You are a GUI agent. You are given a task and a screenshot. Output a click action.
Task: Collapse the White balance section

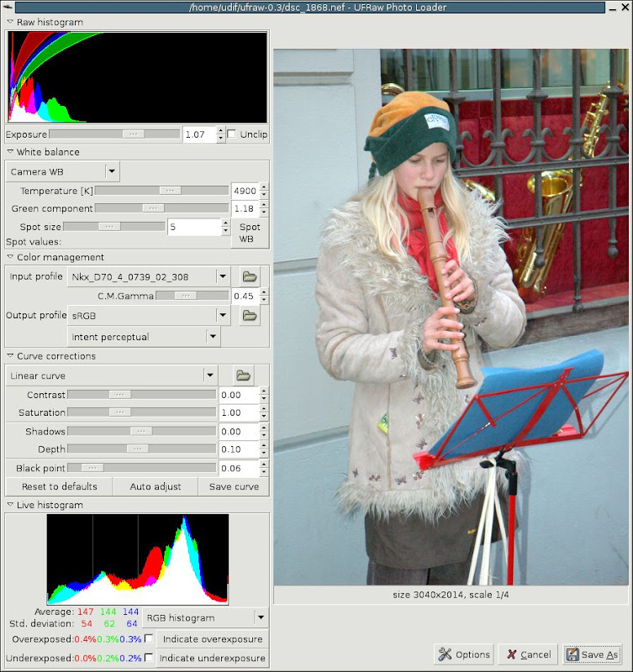[10, 152]
